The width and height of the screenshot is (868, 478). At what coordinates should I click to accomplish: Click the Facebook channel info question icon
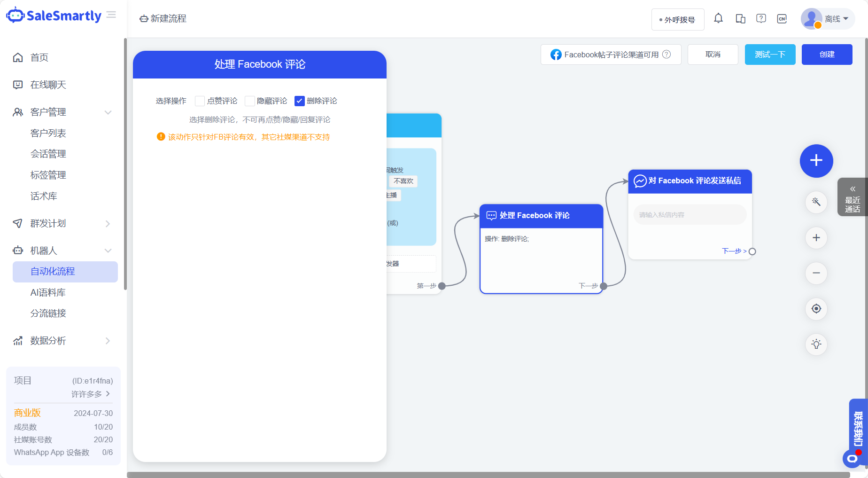[x=666, y=55]
